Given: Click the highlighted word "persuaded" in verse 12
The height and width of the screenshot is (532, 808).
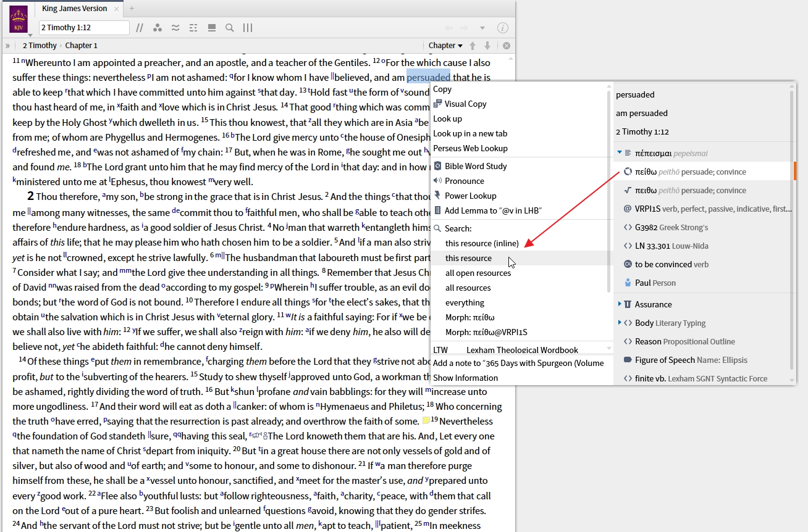Looking at the screenshot, I should coord(429,77).
